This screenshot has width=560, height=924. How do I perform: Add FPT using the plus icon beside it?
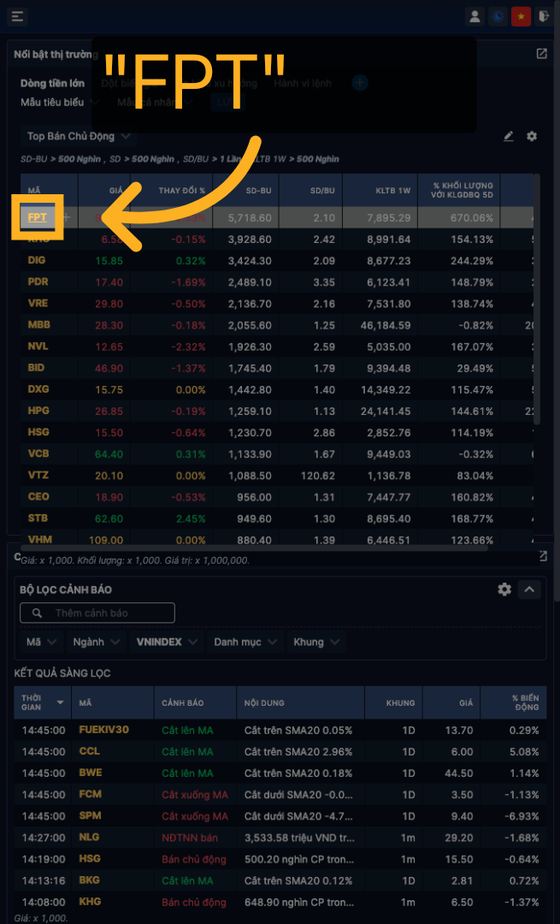coord(66,217)
